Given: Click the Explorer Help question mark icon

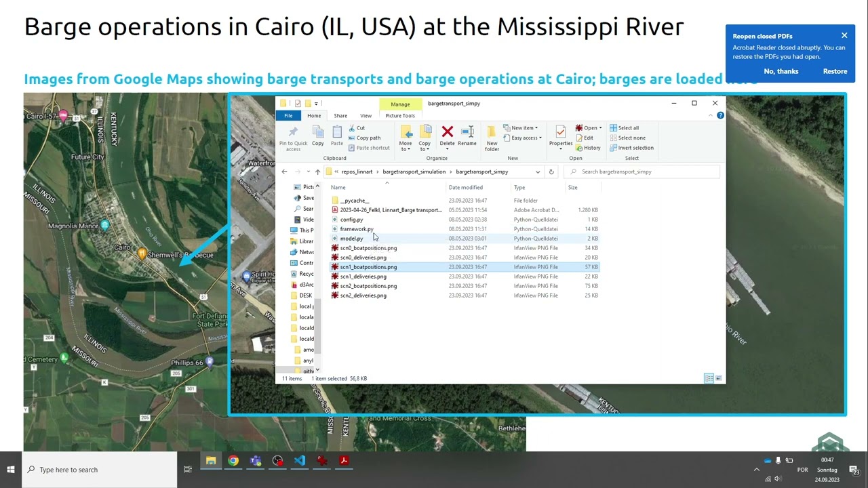Looking at the screenshot, I should [720, 115].
